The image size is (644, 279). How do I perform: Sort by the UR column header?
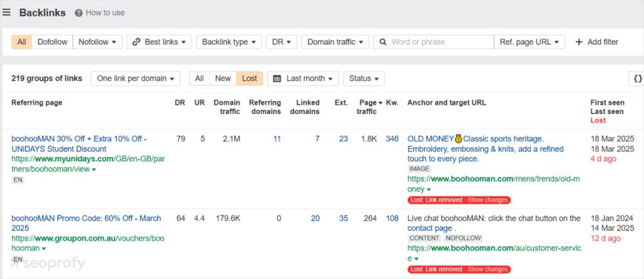pyautogui.click(x=199, y=103)
